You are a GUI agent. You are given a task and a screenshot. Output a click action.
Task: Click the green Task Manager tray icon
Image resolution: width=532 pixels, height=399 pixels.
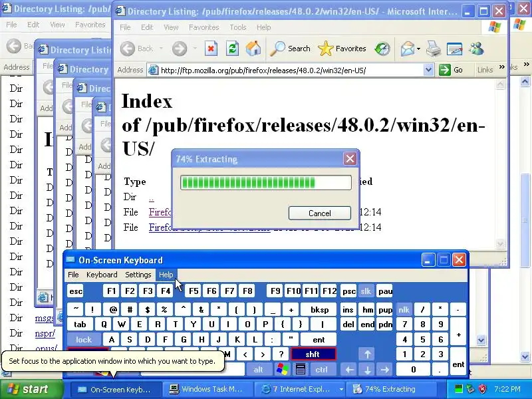(458, 389)
